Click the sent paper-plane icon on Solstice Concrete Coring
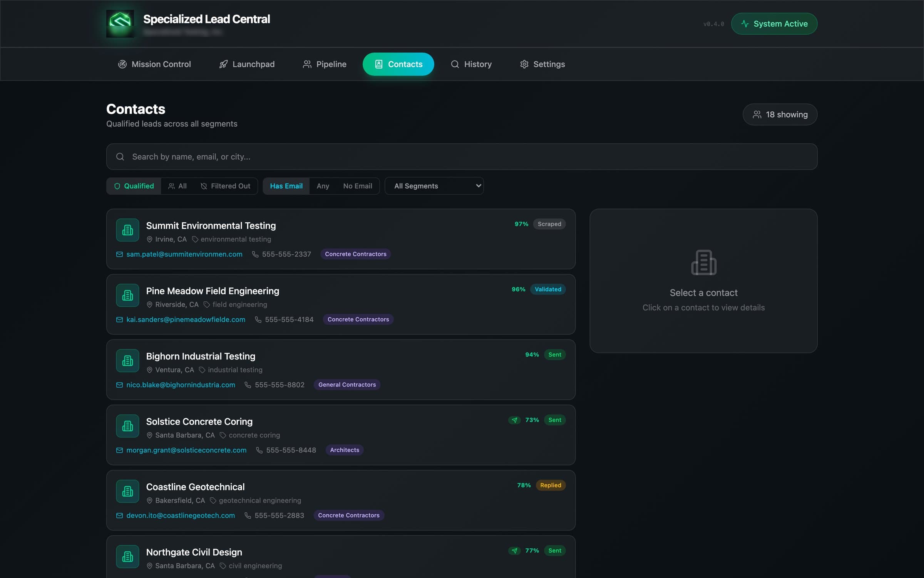The height and width of the screenshot is (578, 924). (x=514, y=420)
